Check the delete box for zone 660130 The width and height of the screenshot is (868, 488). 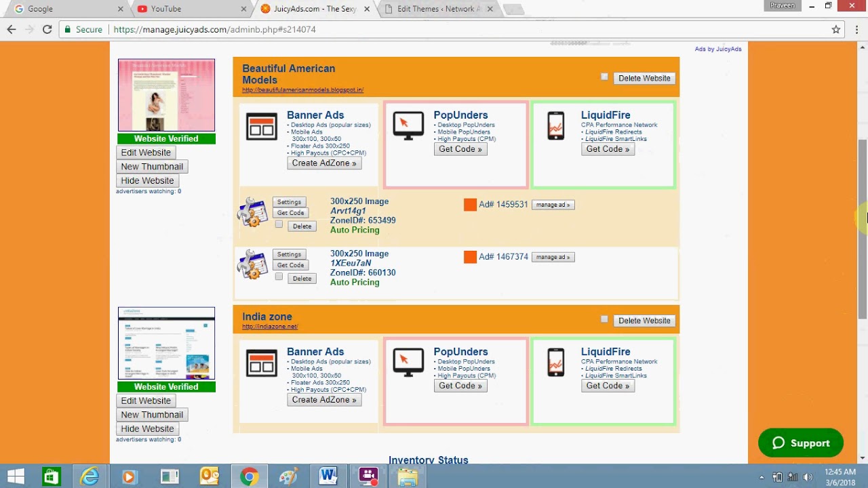[x=279, y=277]
